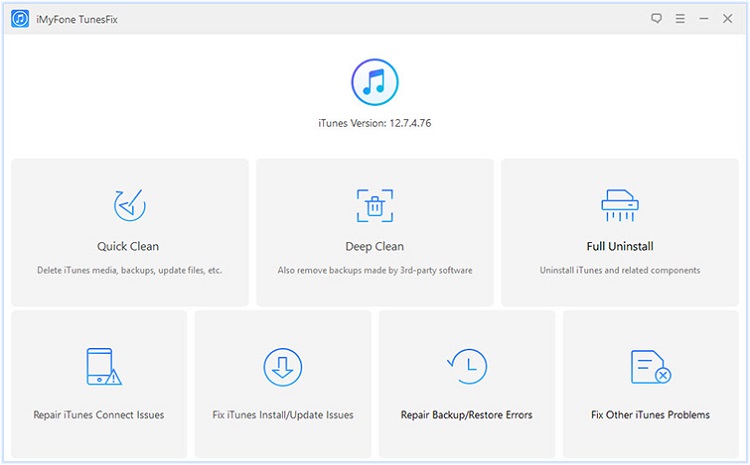Click the large iTunes music note icon
Screen dimensions: 750x465
tap(375, 82)
